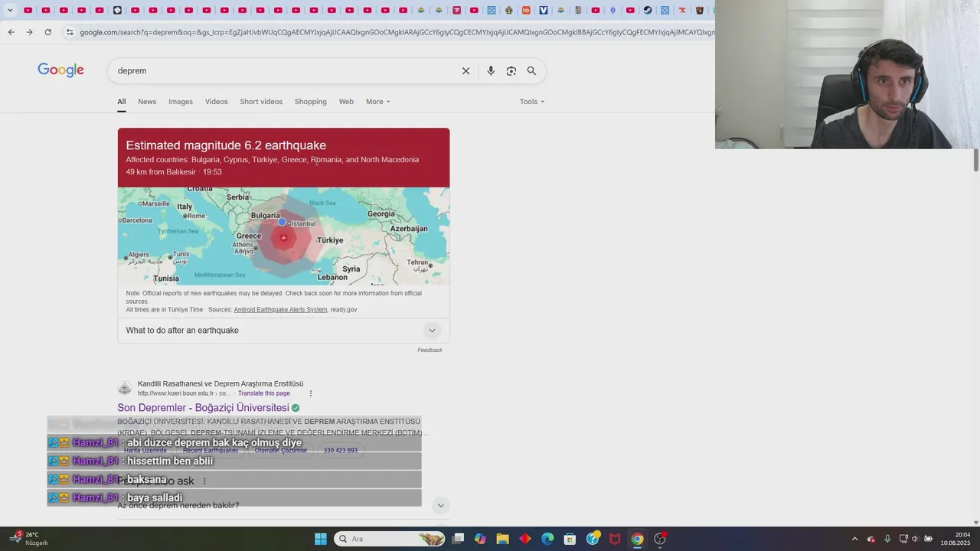Switch to the Images tab
This screenshot has height=551, width=980.
181,102
